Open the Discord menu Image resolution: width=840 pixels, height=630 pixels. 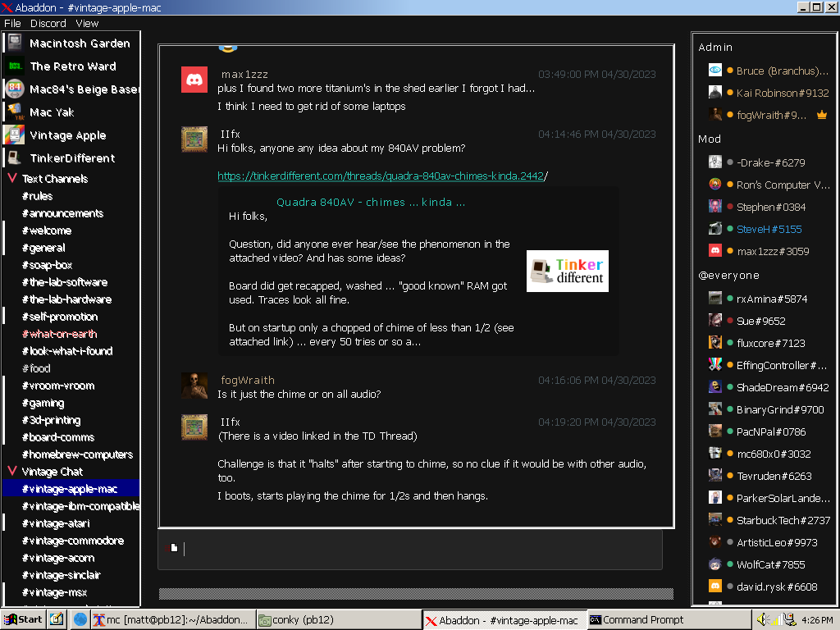click(x=48, y=24)
